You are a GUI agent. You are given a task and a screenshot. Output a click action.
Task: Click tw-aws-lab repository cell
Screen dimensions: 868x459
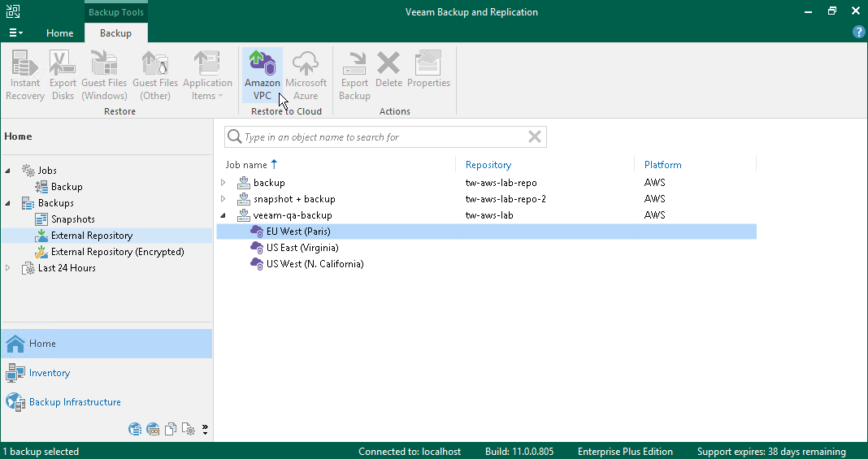tap(489, 215)
